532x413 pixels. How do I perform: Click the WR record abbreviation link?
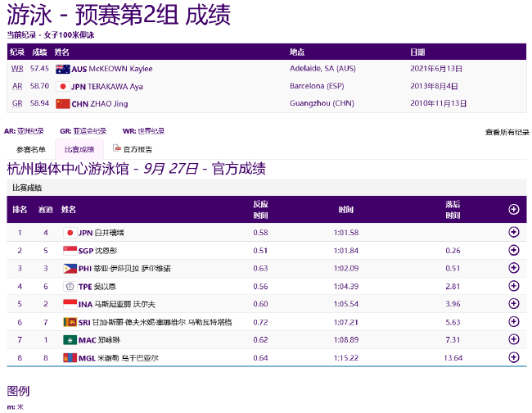17,69
